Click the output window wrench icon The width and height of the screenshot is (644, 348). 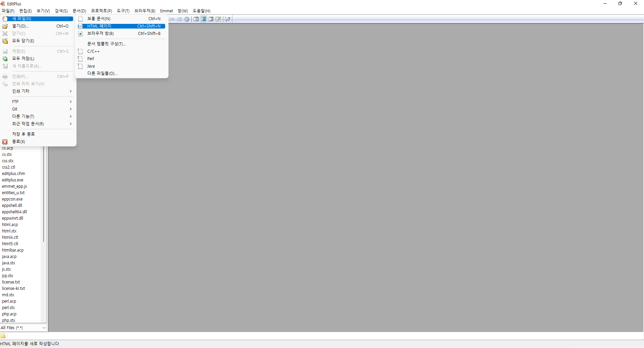pyautogui.click(x=211, y=19)
